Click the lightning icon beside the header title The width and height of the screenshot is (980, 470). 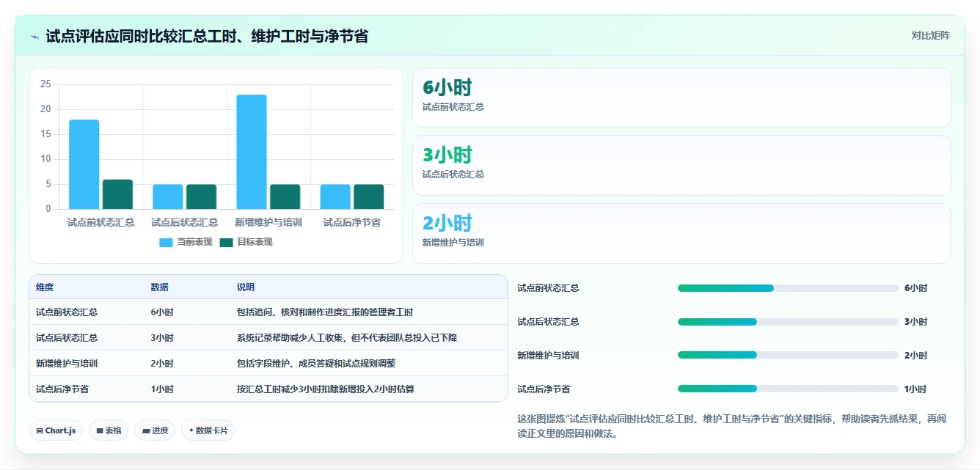[34, 36]
